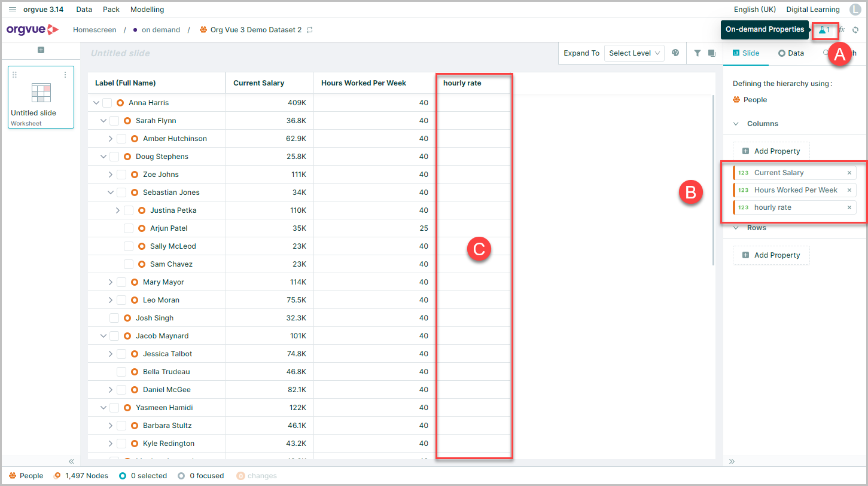Expand Kyle Redington tree node

[111, 444]
